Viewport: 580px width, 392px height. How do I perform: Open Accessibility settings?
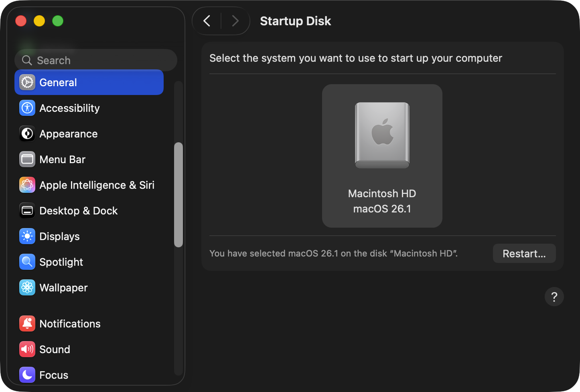[89, 108]
